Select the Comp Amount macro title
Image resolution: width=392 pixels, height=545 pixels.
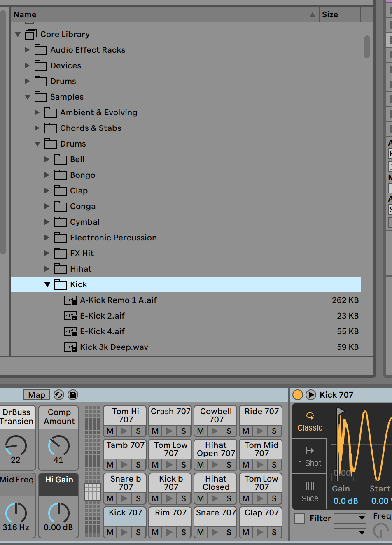pos(59,417)
